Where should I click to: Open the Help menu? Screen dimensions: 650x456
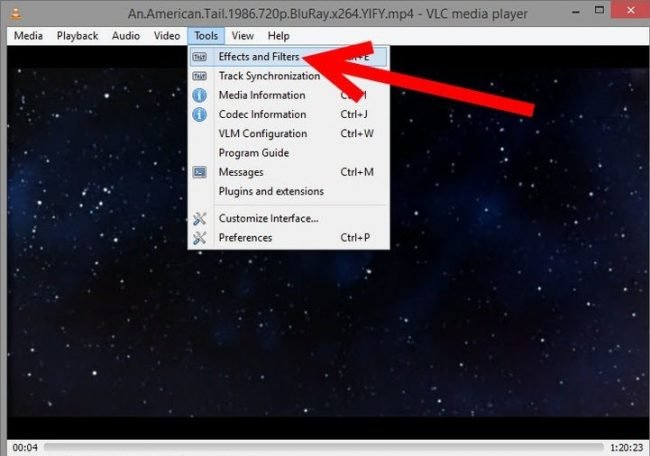tap(277, 36)
